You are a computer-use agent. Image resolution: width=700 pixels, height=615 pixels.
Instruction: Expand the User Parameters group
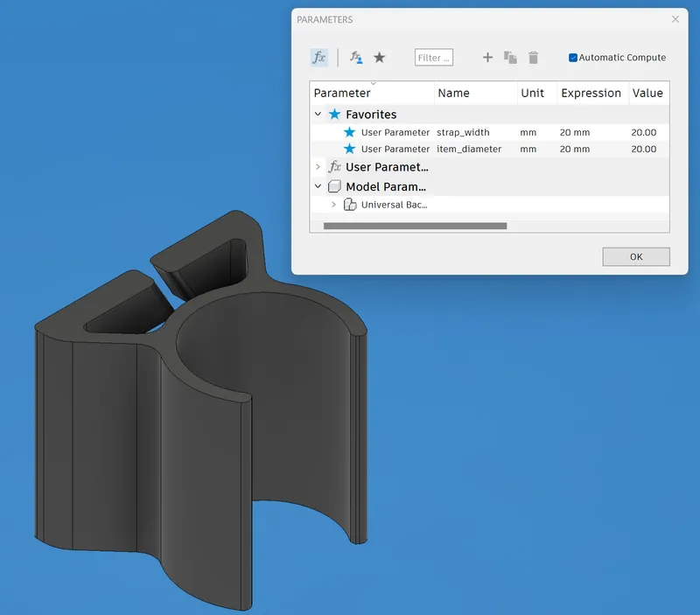tap(318, 167)
